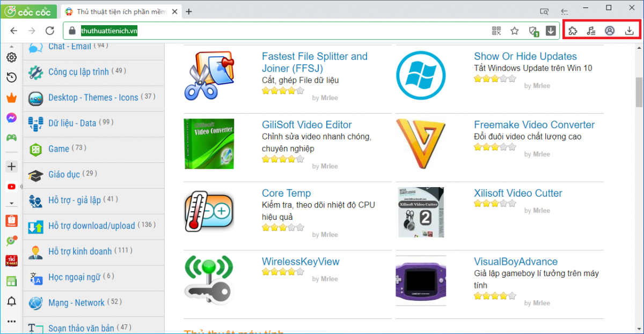Open the Game category in the list
The image size is (644, 334).
58,149
